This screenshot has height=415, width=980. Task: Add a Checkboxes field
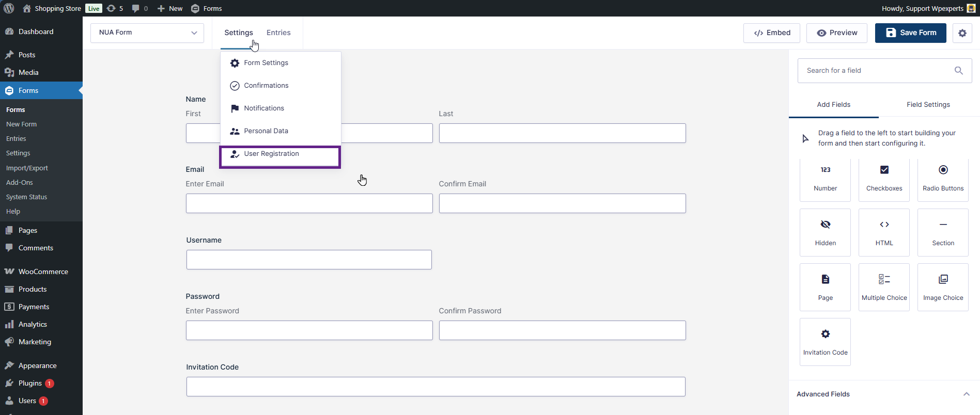click(x=884, y=179)
